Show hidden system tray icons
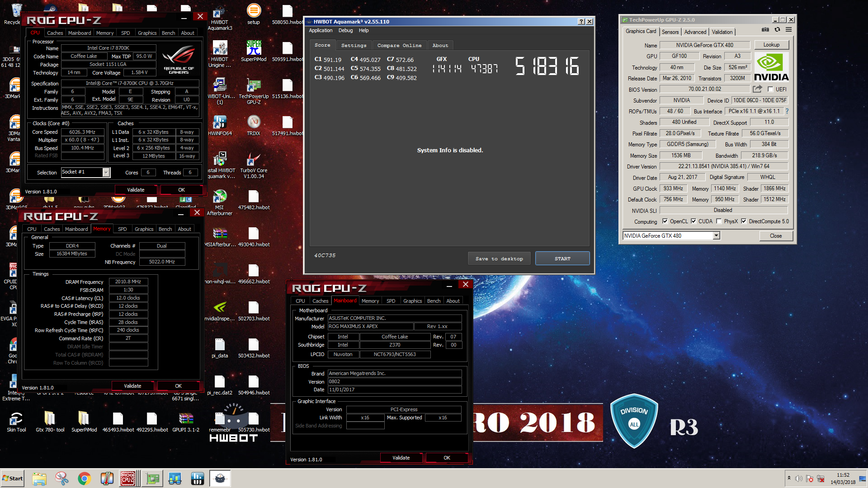The width and height of the screenshot is (868, 488). (789, 478)
